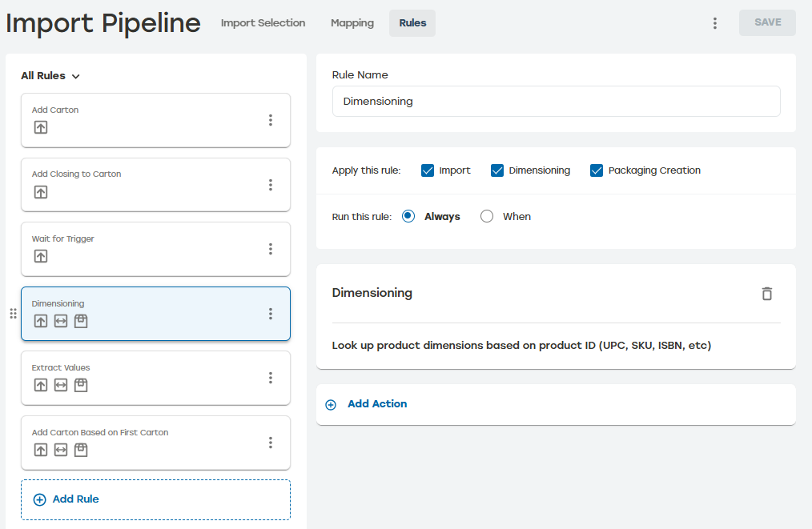Click the plus icon next to Add Action
The image size is (812, 529).
(331, 405)
